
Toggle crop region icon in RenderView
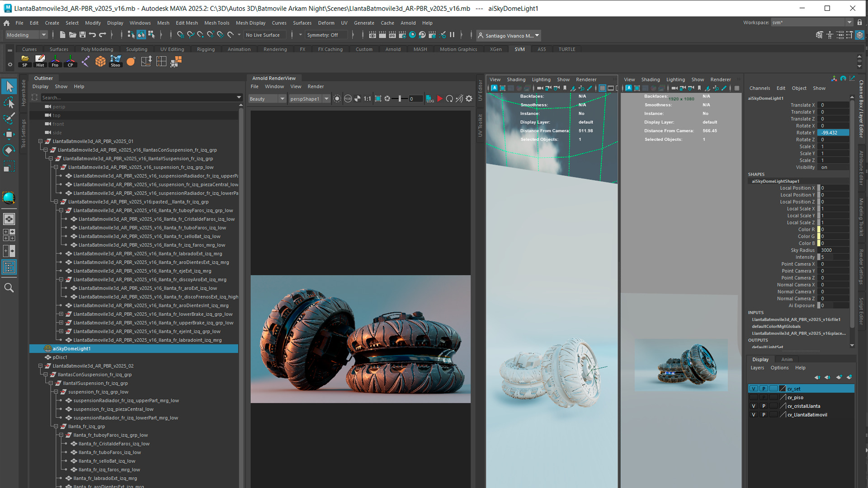378,99
